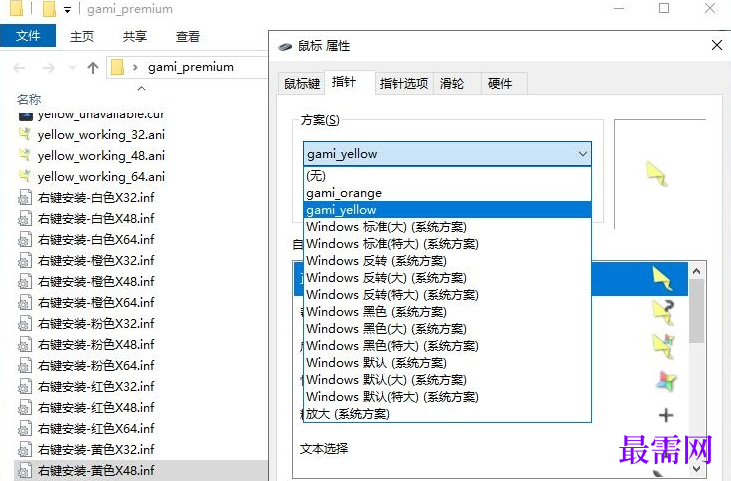Go up one folder level in Explorer
Viewport: 731px width, 481px height.
pos(93,68)
